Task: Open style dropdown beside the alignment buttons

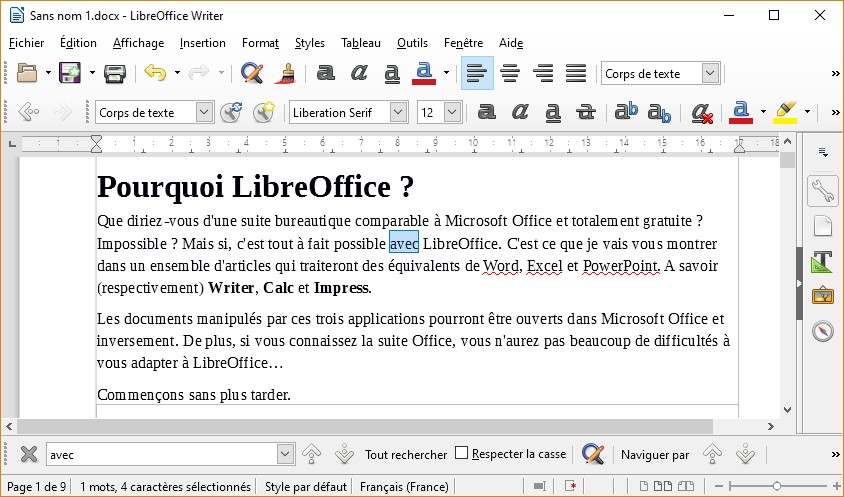Action: [x=711, y=73]
